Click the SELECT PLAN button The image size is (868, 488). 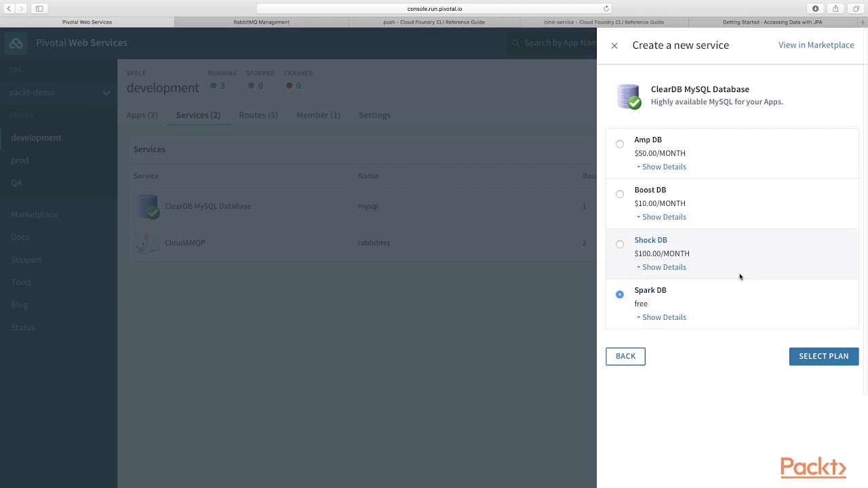tap(824, 356)
